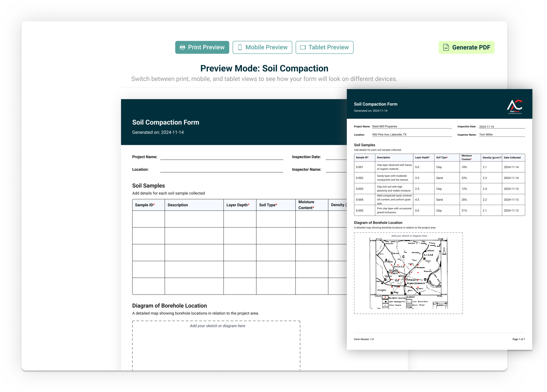
Task: Click the Date Collected column header
Action: pos(513,158)
